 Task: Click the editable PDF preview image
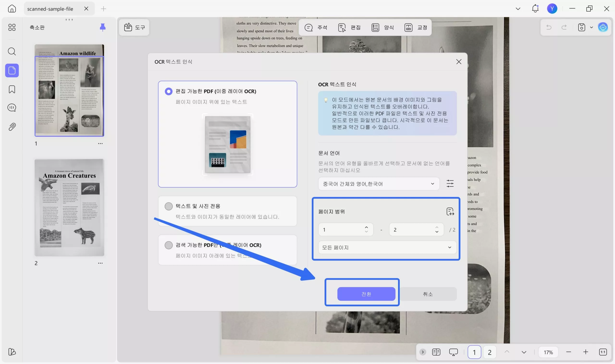(228, 144)
